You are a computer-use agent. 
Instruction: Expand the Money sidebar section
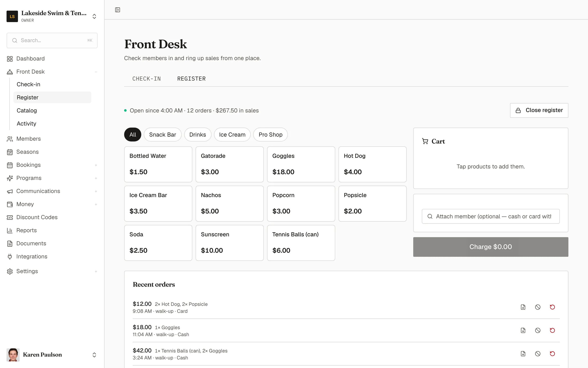point(96,204)
